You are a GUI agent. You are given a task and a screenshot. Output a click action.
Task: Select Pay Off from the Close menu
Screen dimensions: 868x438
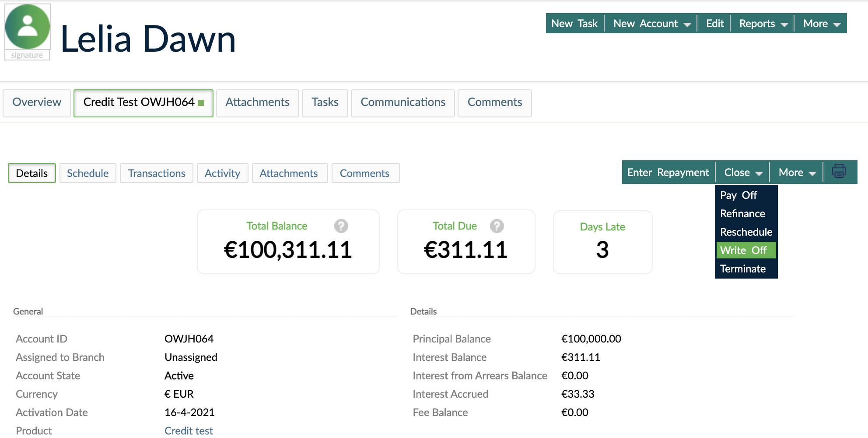click(738, 195)
